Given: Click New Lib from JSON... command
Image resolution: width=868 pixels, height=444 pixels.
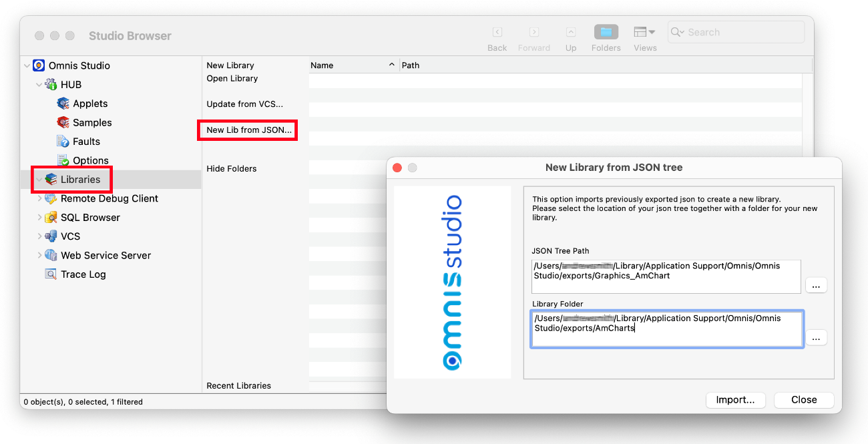Looking at the screenshot, I should [249, 130].
